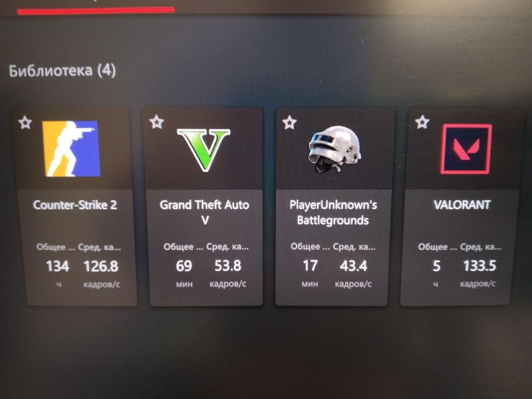Favorite Counter-Strike 2 with the star

coord(25,123)
